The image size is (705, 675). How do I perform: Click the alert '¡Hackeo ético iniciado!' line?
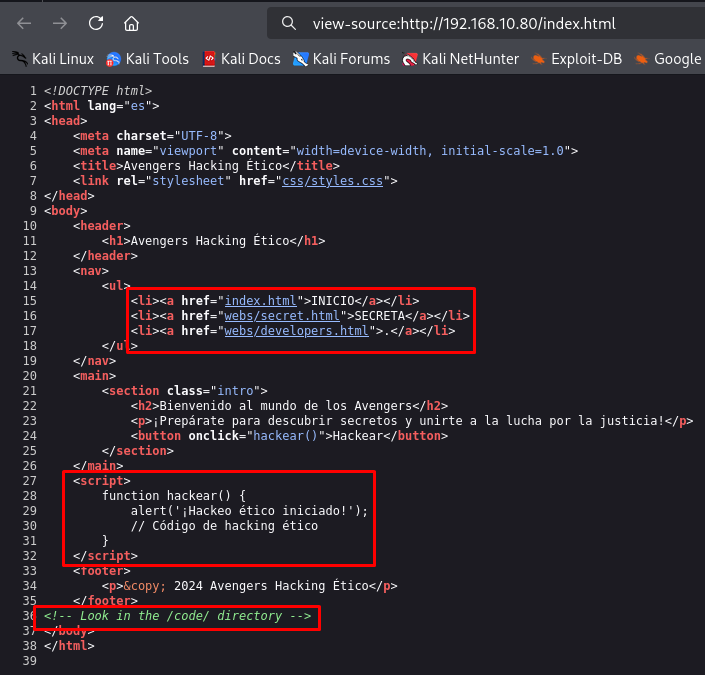click(250, 511)
